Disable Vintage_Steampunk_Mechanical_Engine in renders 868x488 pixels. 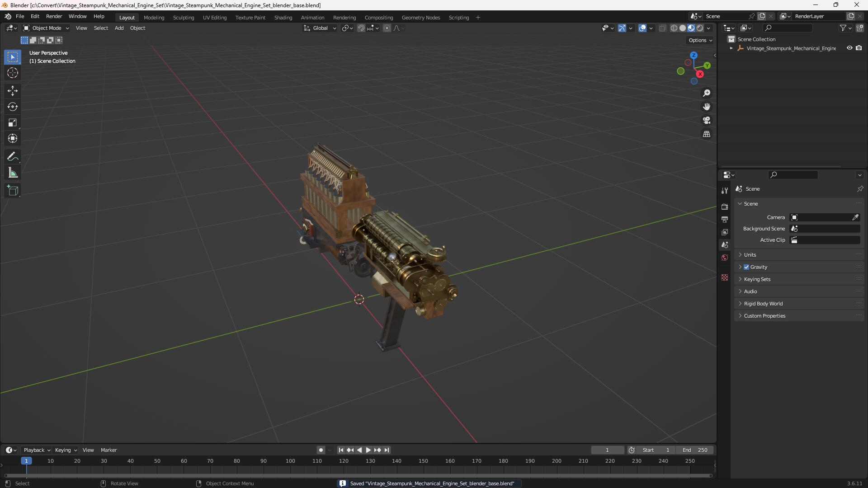(x=859, y=48)
